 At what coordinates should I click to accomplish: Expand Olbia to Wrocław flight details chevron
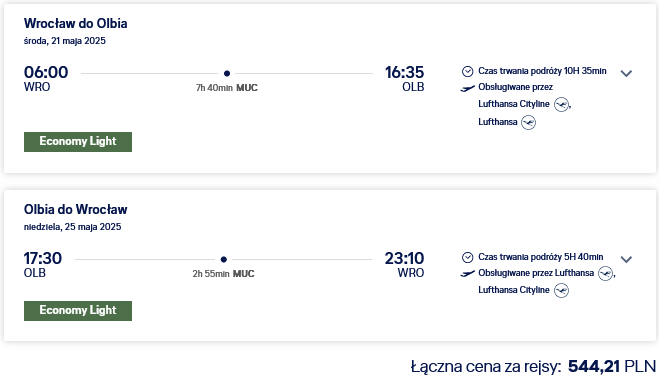626,260
